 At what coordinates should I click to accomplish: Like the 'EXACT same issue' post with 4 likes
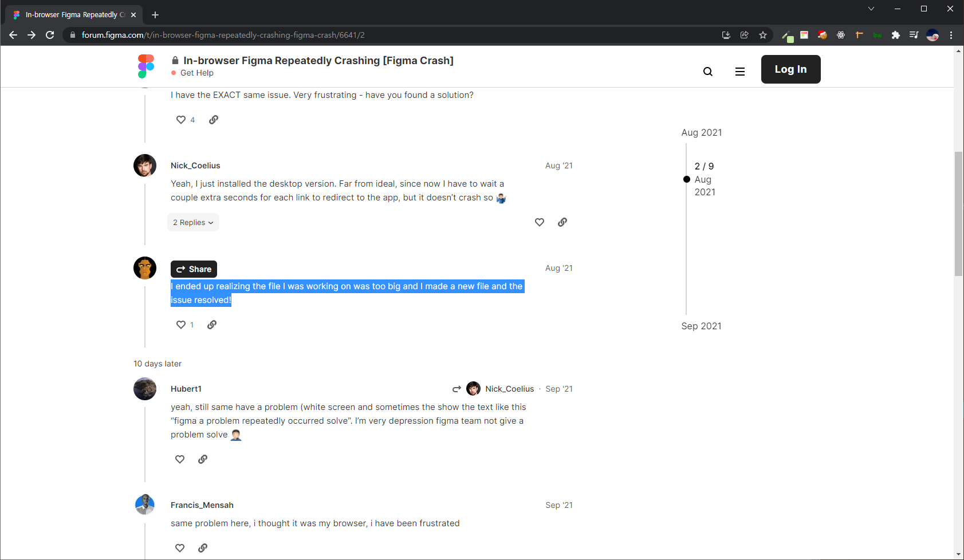click(x=181, y=120)
